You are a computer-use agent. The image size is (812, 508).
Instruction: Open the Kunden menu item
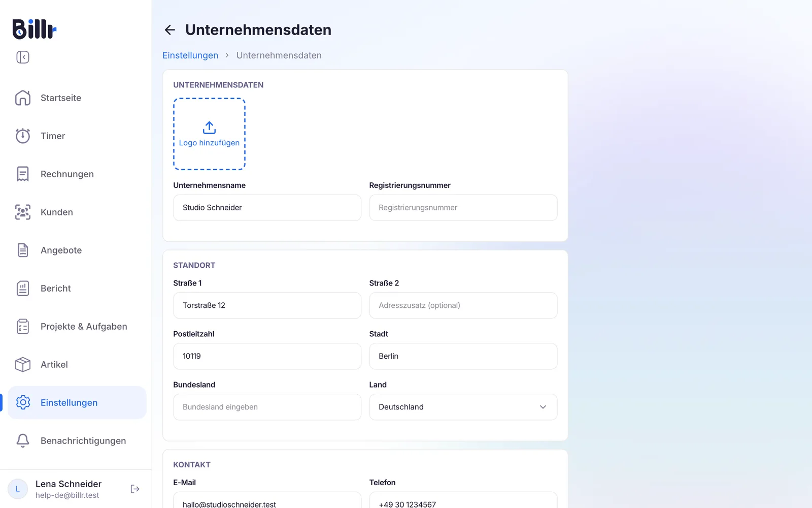point(77,212)
